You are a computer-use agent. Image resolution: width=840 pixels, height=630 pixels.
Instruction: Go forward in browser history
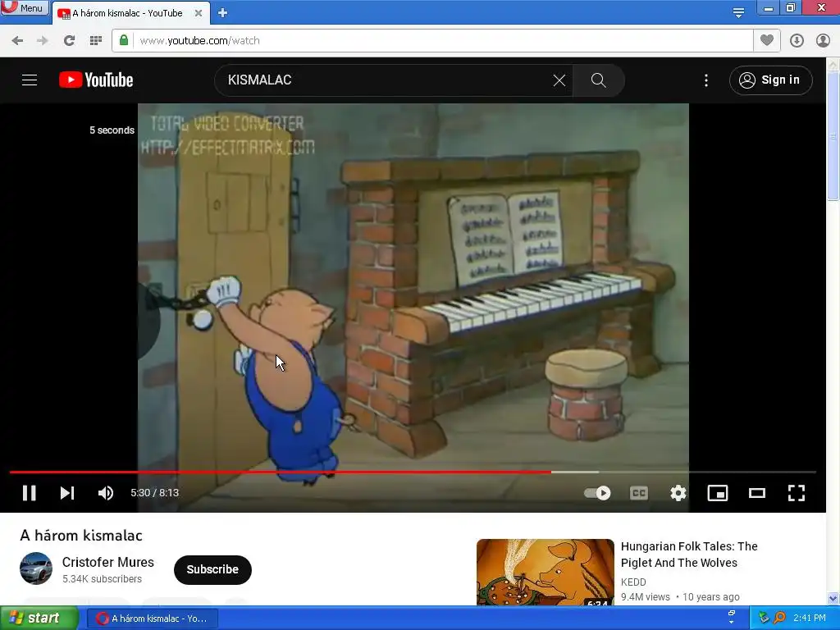(x=43, y=41)
